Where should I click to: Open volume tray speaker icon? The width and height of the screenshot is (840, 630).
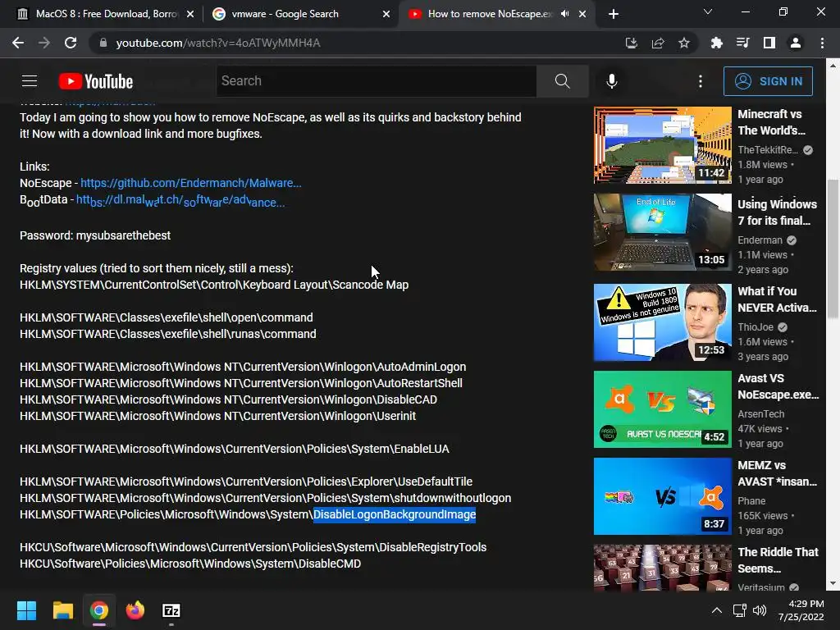[760, 610]
